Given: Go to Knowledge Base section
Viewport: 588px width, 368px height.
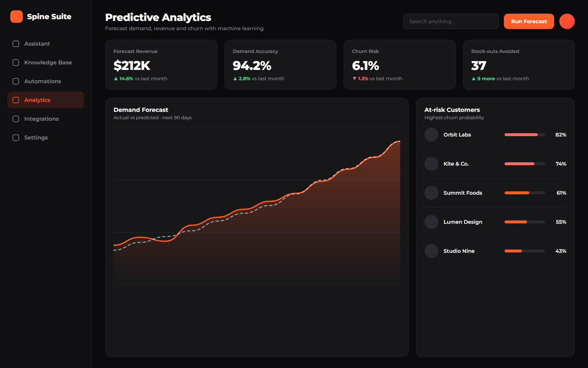Looking at the screenshot, I should (46, 63).
